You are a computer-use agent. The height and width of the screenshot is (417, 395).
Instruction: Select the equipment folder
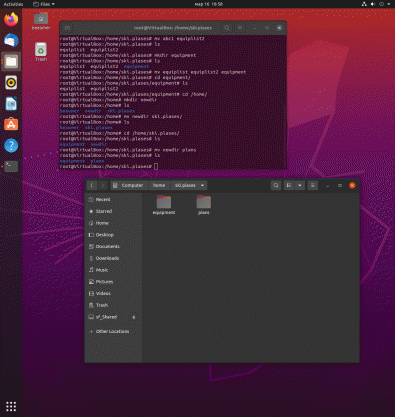164,205
